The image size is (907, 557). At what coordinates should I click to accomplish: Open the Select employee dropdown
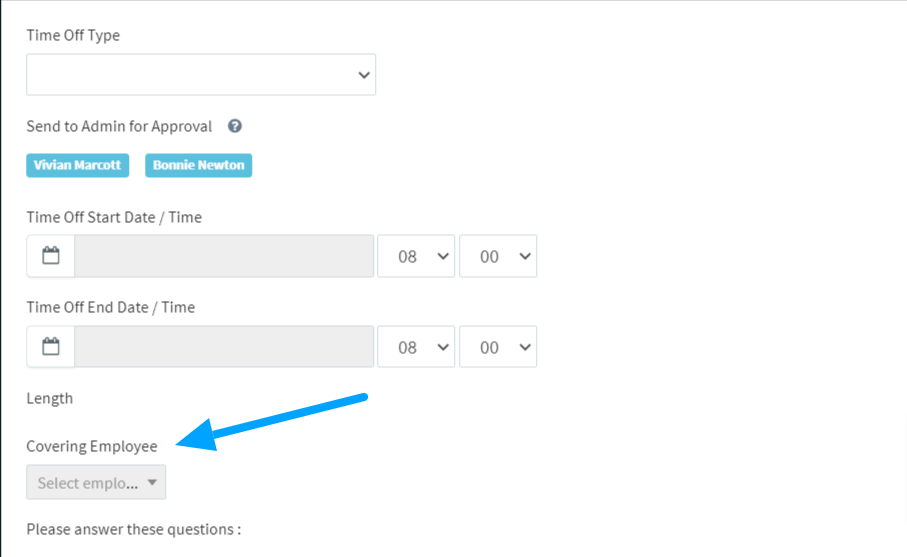pyautogui.click(x=96, y=482)
